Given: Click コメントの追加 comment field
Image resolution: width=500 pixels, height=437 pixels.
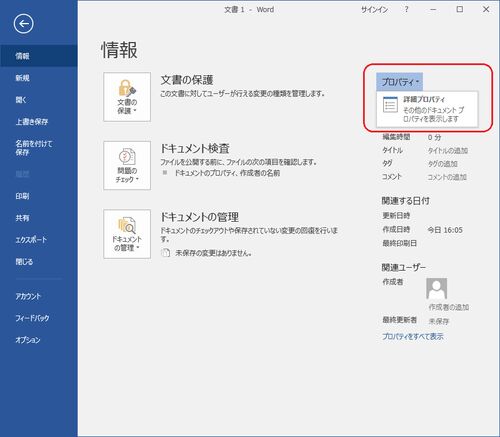Looking at the screenshot, I should click(447, 177).
